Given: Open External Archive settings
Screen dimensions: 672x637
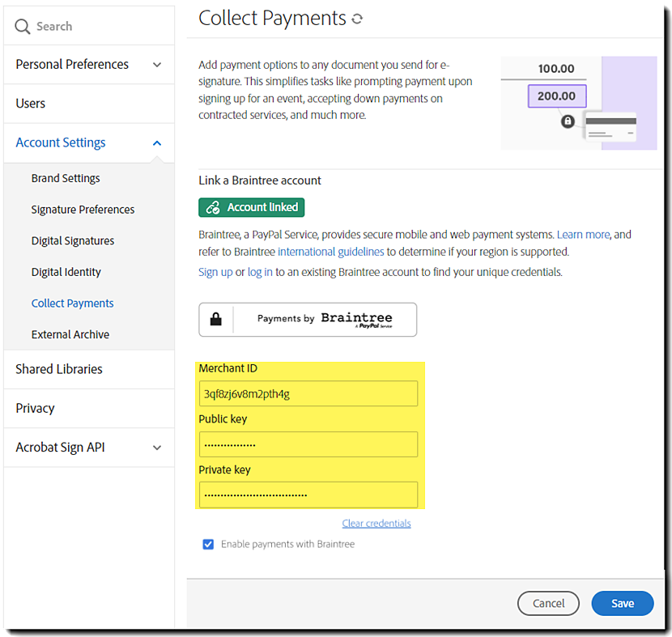Looking at the screenshot, I should 70,334.
